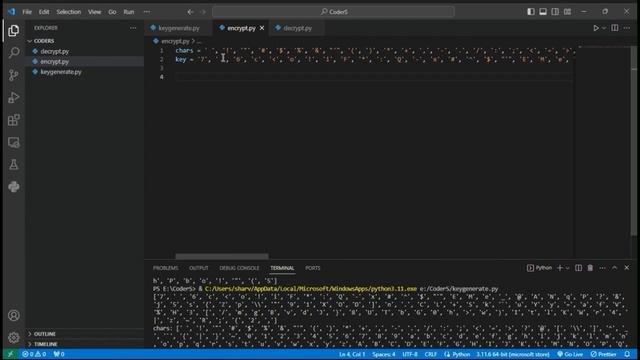Open terminal panel More Actions
This screenshot has height=360, width=640.
pyautogui.click(x=602, y=268)
